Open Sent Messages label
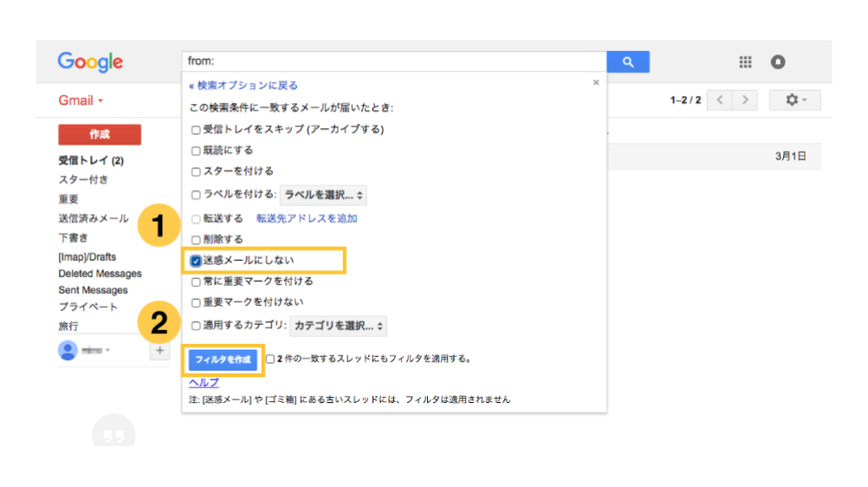Viewport: 868px width, 487px height. point(93,290)
